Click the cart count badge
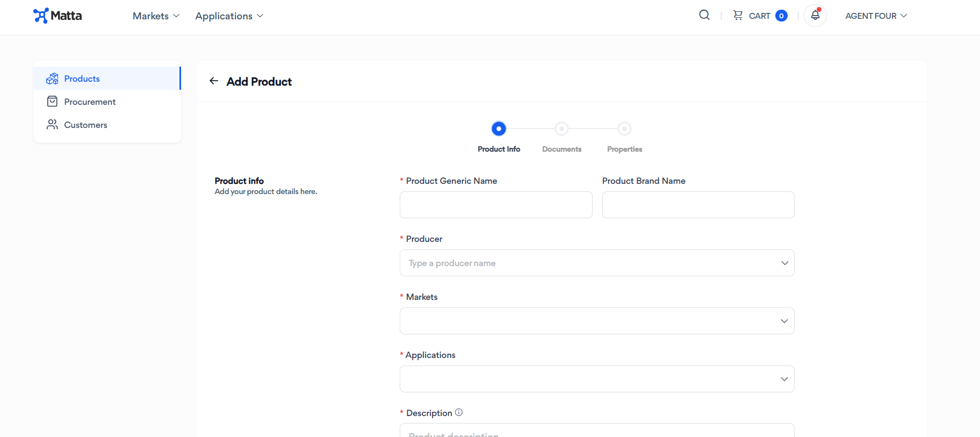 [782, 16]
